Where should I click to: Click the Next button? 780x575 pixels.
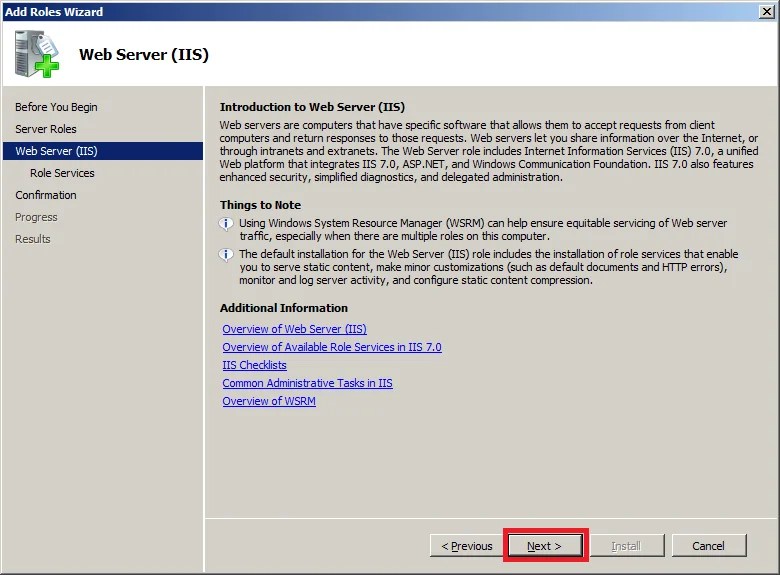[545, 546]
